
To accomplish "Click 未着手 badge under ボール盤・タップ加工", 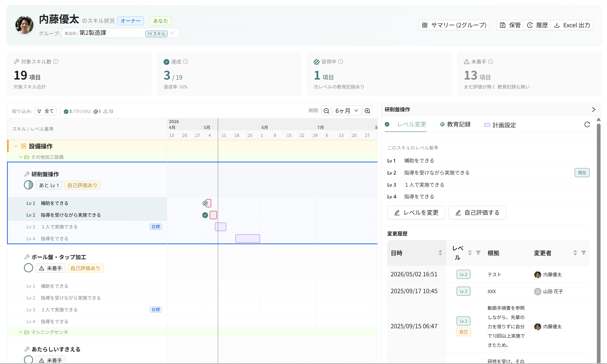I will 51,268.
